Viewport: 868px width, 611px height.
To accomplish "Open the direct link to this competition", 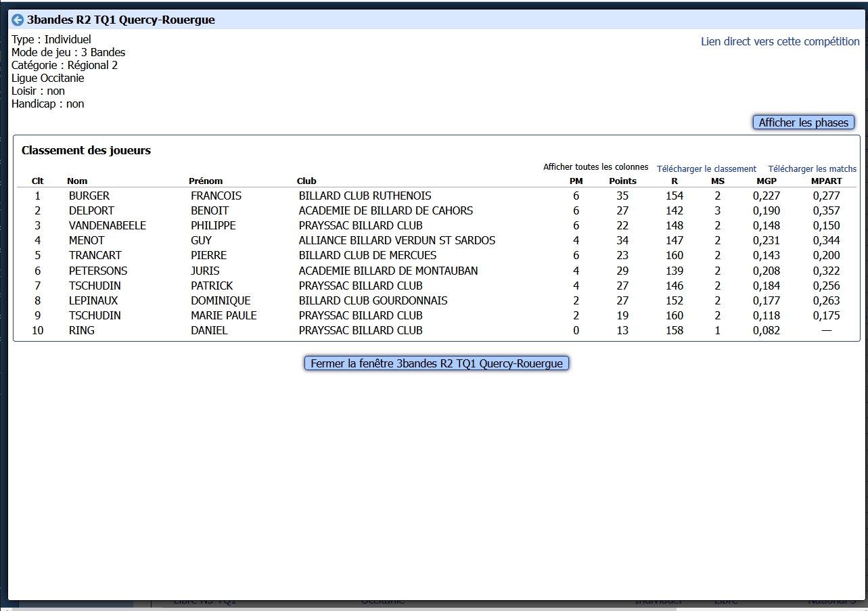I will point(780,42).
